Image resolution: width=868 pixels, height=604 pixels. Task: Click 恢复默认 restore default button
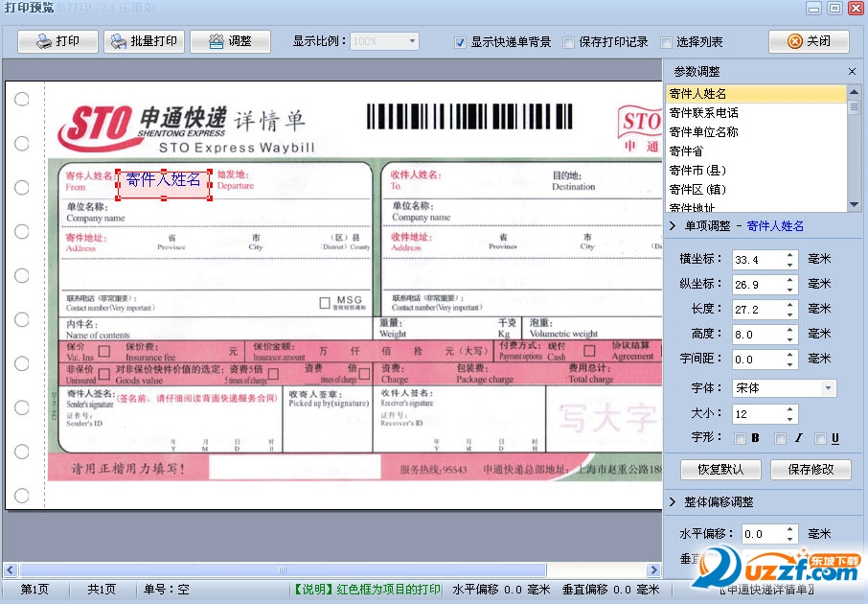[720, 470]
